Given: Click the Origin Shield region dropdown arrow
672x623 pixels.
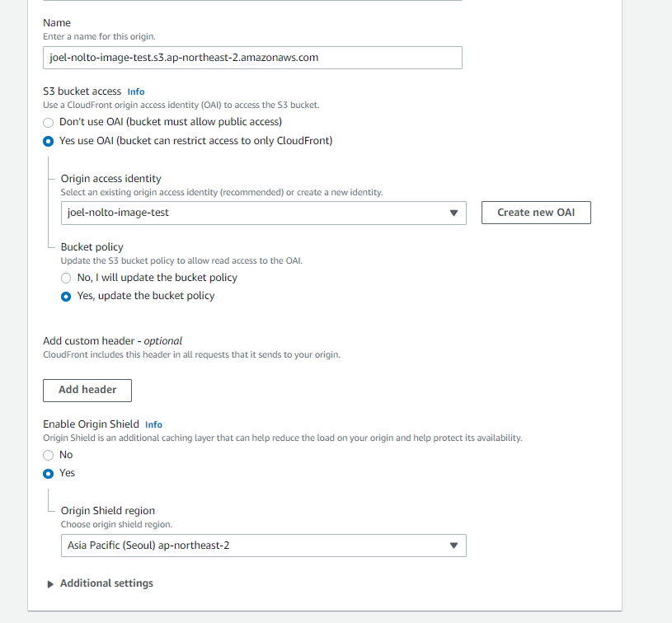Looking at the screenshot, I should click(x=453, y=546).
